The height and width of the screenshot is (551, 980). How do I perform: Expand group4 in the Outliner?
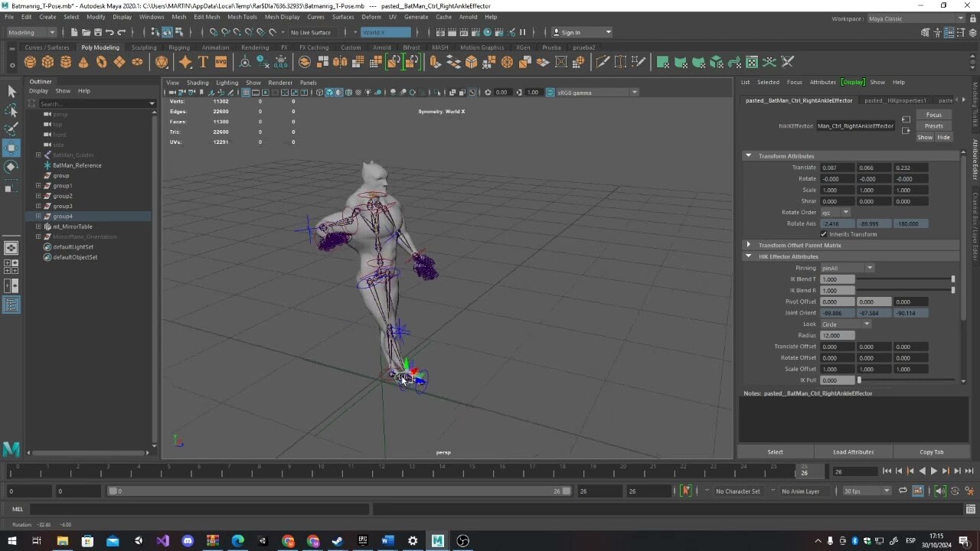[38, 217]
